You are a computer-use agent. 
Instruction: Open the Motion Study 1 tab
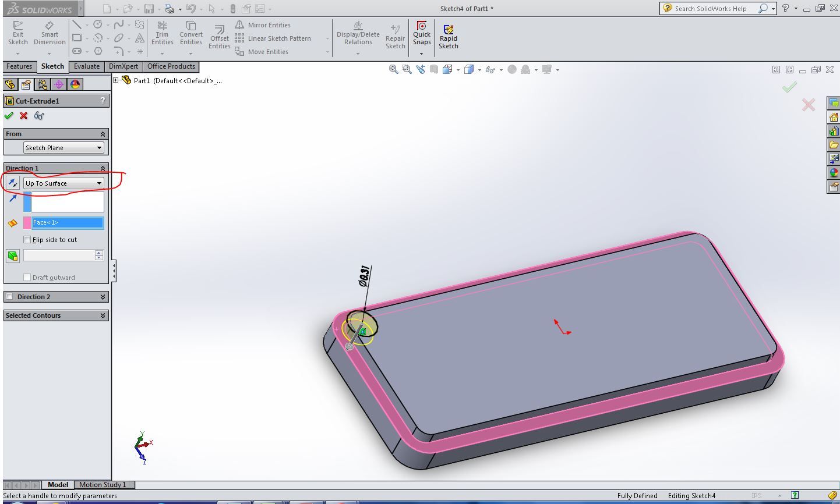[x=104, y=484]
